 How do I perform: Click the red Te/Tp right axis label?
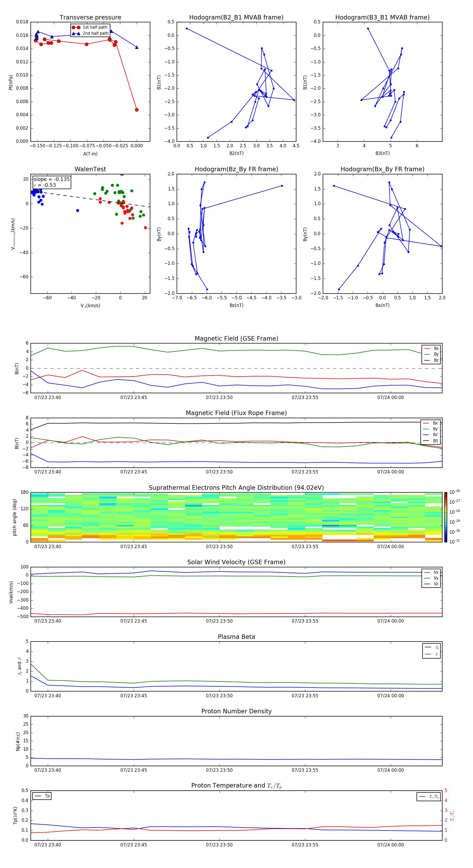click(453, 815)
